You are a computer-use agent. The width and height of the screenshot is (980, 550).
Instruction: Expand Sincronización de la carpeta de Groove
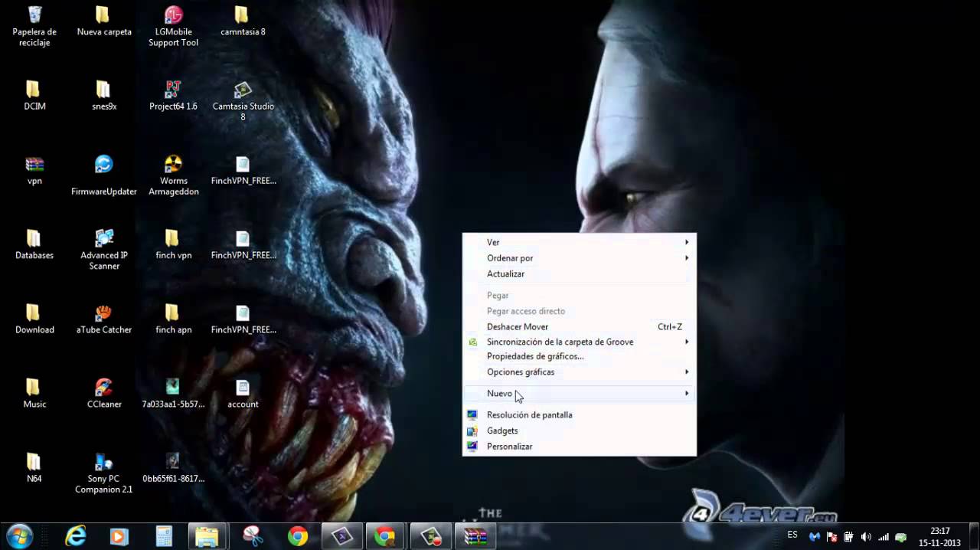click(579, 342)
